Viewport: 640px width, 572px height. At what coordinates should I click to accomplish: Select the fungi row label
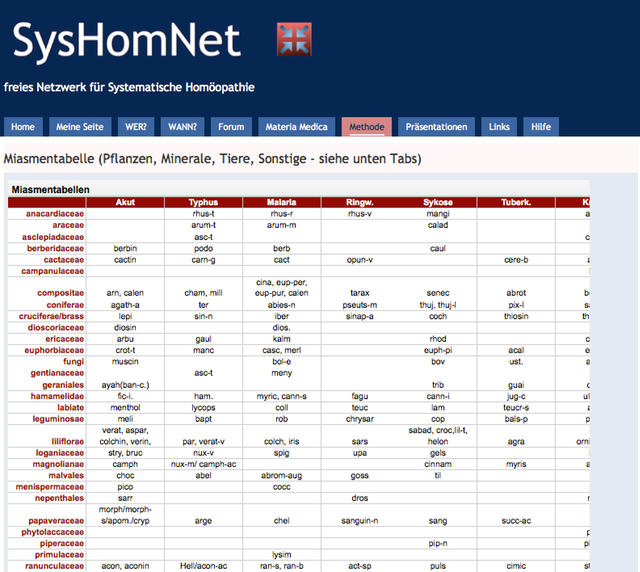point(73,361)
